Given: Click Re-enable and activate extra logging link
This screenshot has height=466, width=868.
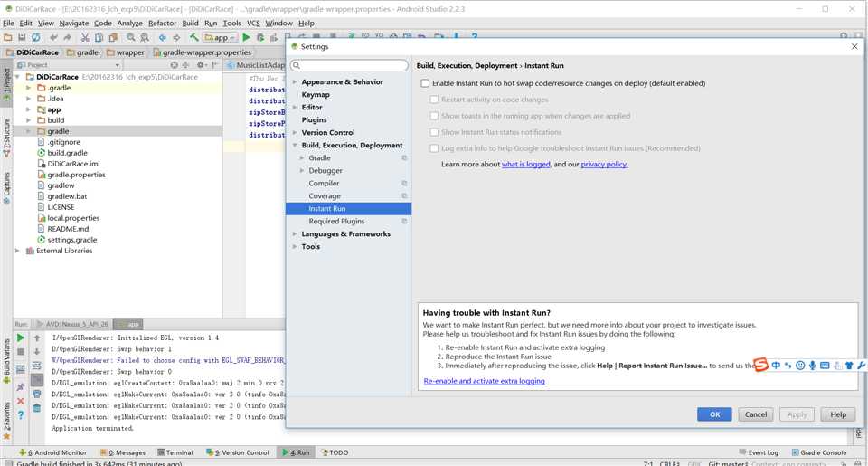Looking at the screenshot, I should (x=484, y=381).
